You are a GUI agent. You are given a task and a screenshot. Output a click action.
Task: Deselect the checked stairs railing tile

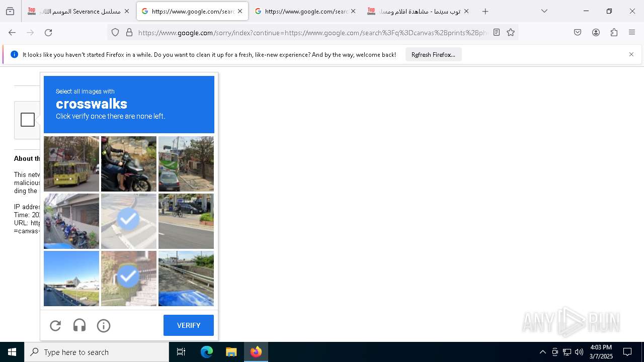click(129, 279)
